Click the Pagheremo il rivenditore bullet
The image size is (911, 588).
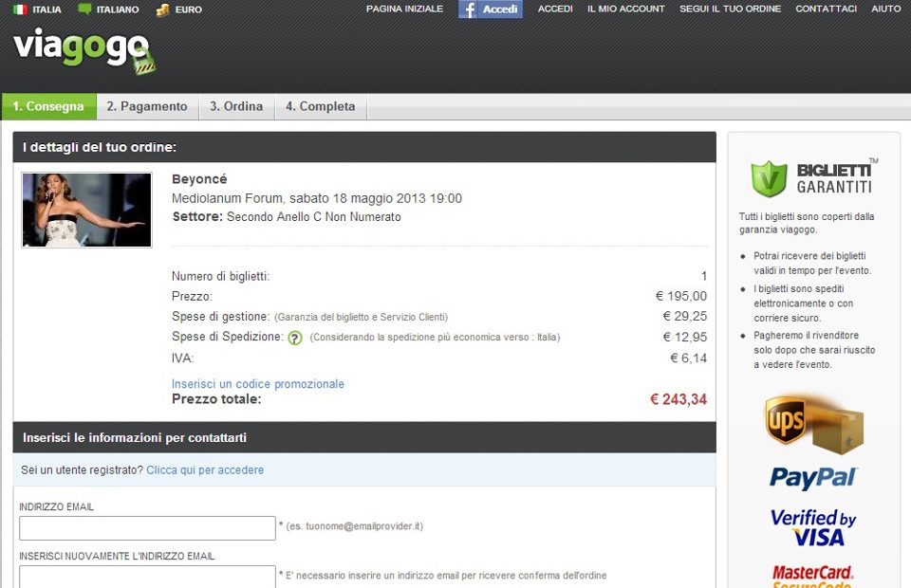pyautogui.click(x=814, y=350)
